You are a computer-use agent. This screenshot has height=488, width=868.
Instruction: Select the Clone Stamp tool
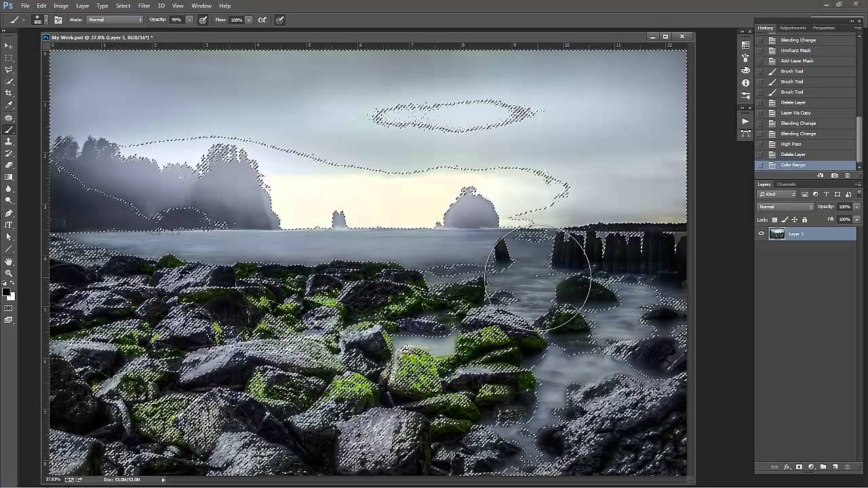coord(9,141)
